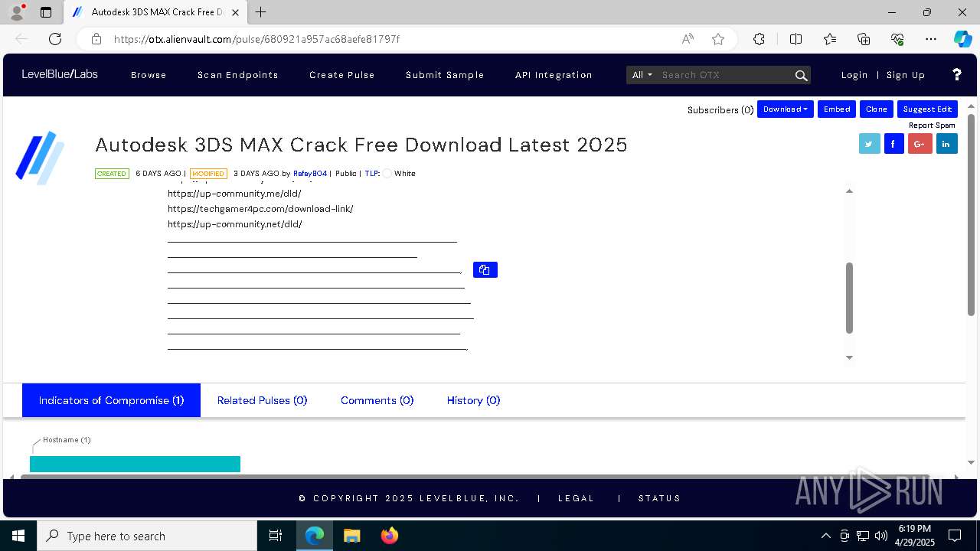Open browser Extensions icon

click(759, 39)
